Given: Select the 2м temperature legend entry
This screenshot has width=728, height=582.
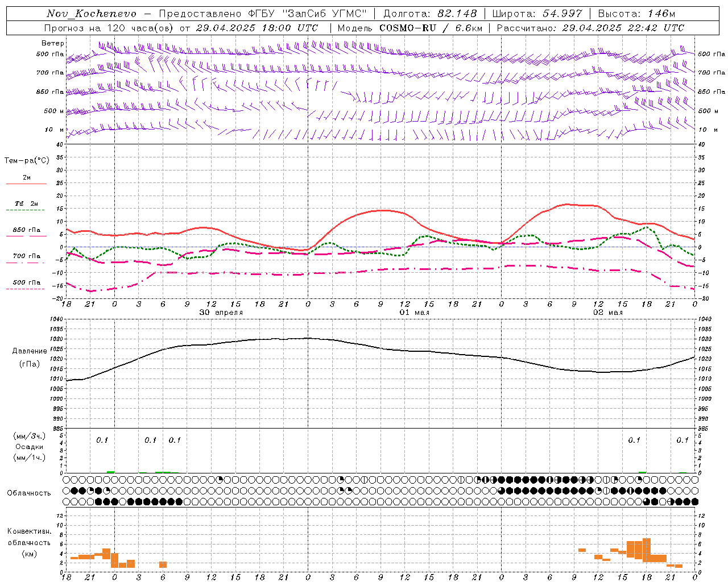Looking at the screenshot, I should point(26,178).
